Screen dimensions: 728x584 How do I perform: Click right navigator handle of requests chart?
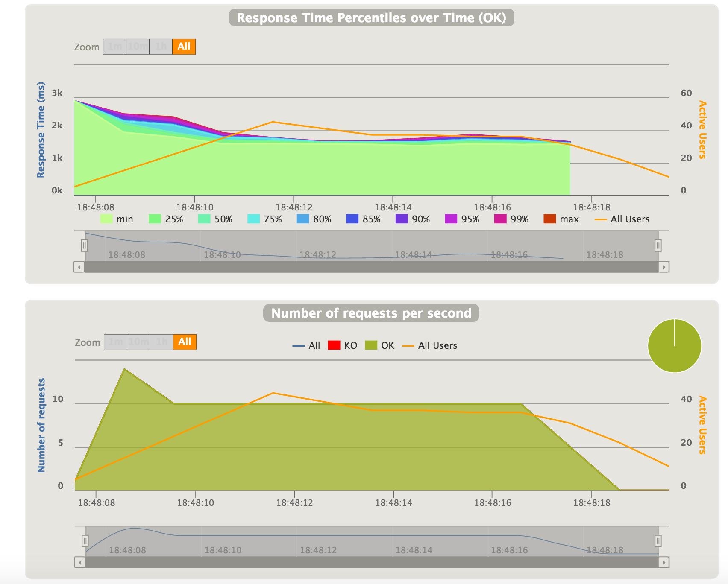[x=658, y=541]
